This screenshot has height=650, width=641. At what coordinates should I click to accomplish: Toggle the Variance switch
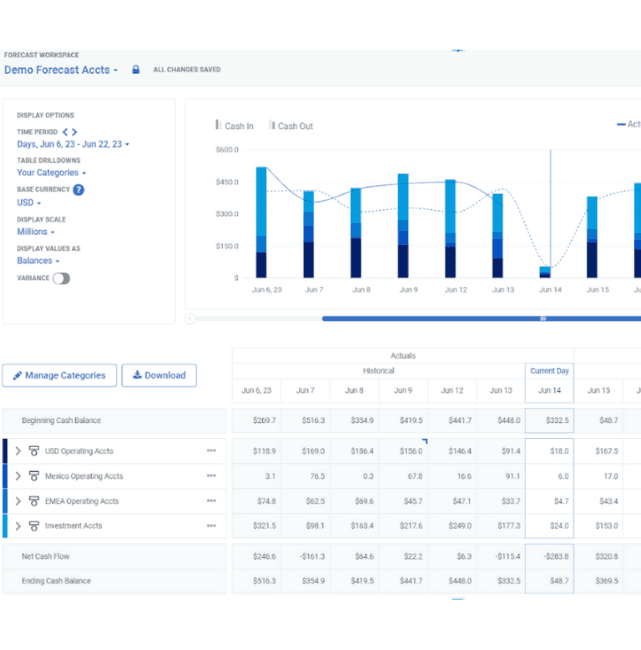[x=61, y=279]
